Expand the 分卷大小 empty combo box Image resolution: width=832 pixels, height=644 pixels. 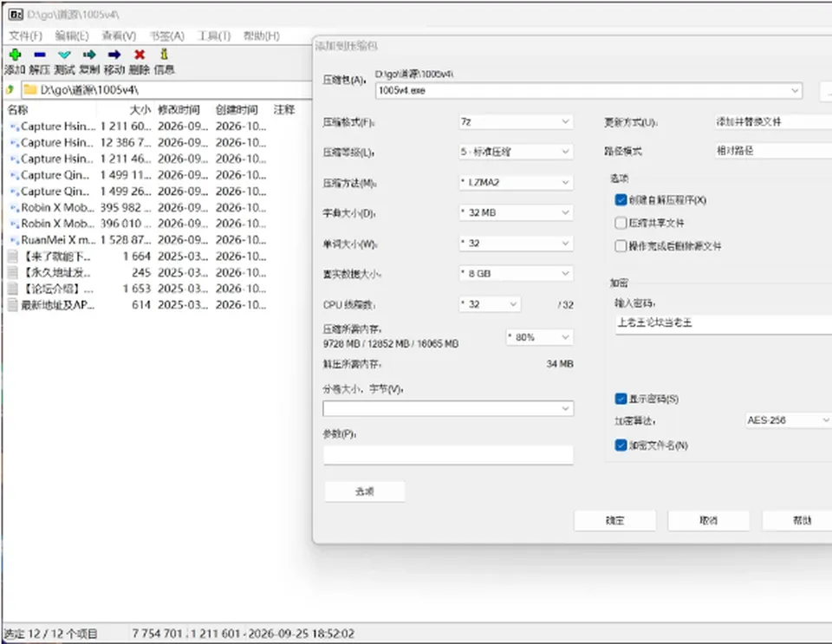(448, 408)
